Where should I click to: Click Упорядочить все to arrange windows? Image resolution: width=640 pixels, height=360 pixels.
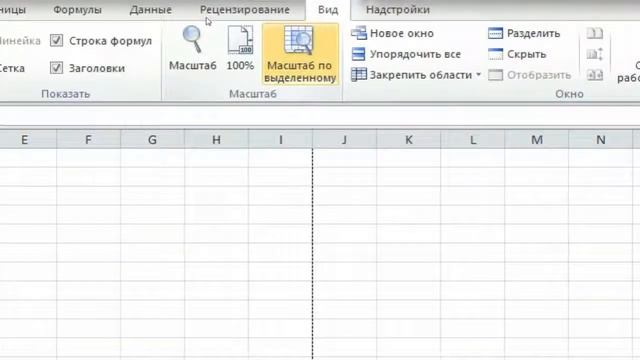(406, 54)
